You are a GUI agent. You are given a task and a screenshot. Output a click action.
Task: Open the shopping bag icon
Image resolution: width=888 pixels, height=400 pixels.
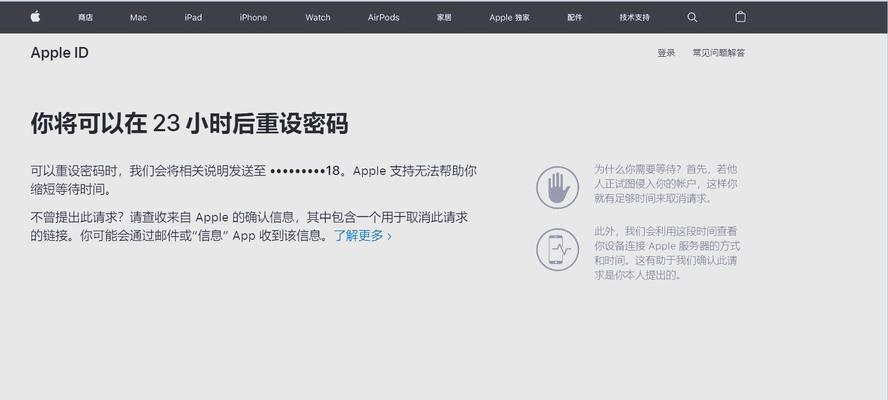point(740,17)
